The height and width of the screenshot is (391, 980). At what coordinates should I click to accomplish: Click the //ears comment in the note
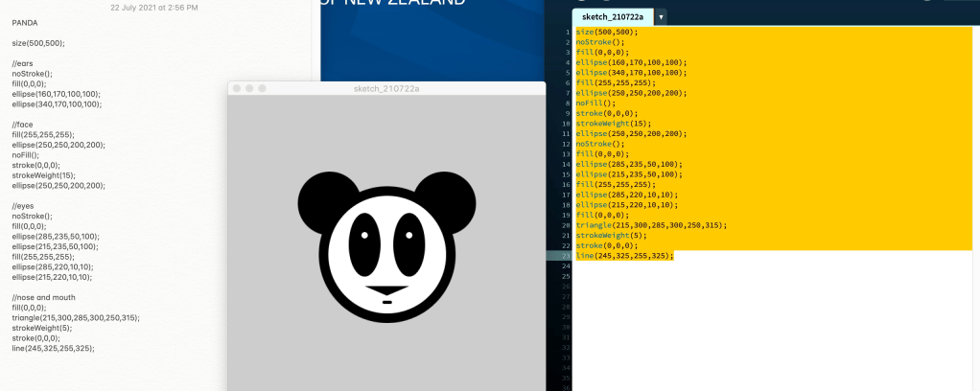click(24, 62)
